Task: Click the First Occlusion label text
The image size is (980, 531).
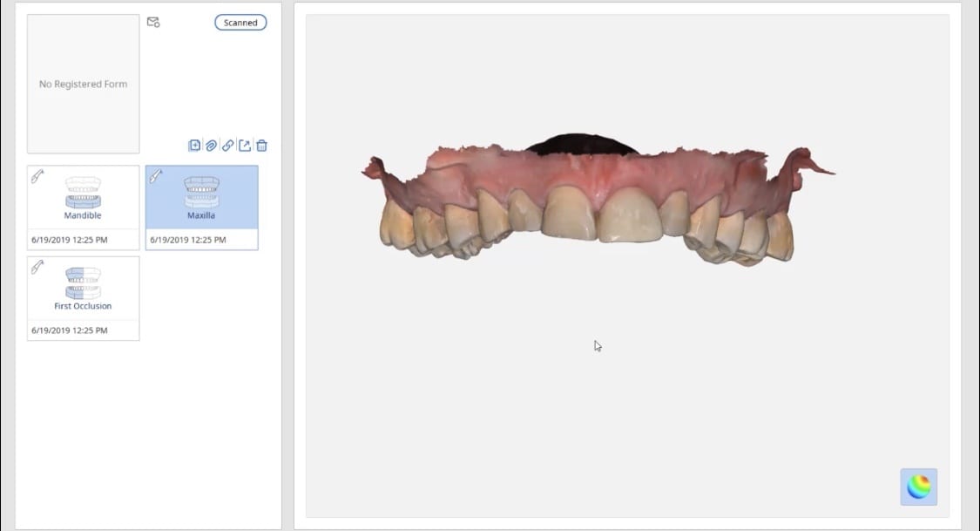Action: [83, 306]
